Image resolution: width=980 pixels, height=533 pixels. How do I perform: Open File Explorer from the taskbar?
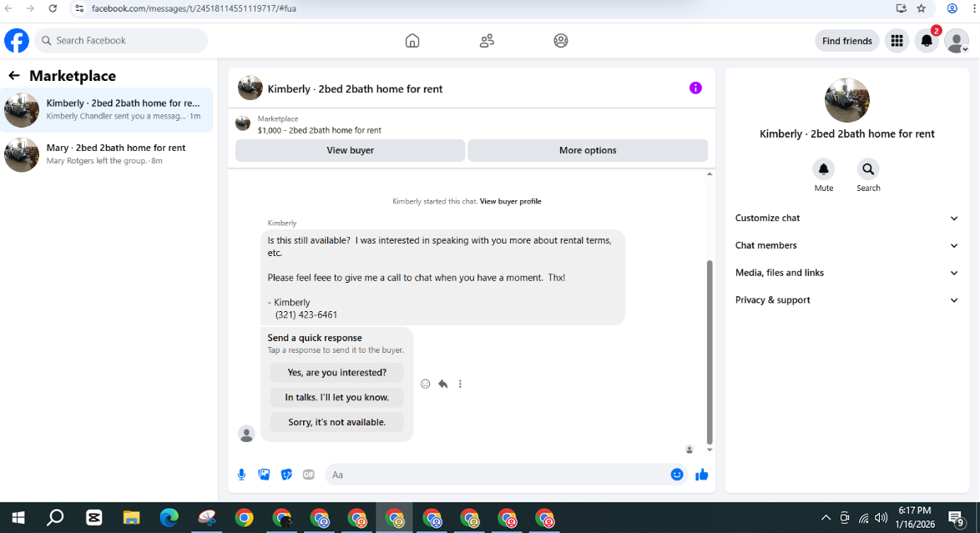coord(131,518)
